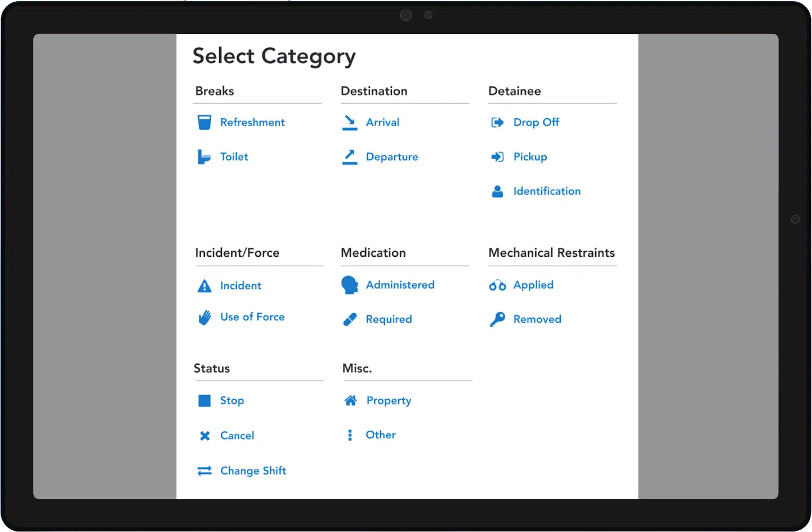812x532 pixels.
Task: Click the Use of Force hand icon
Action: coord(204,318)
